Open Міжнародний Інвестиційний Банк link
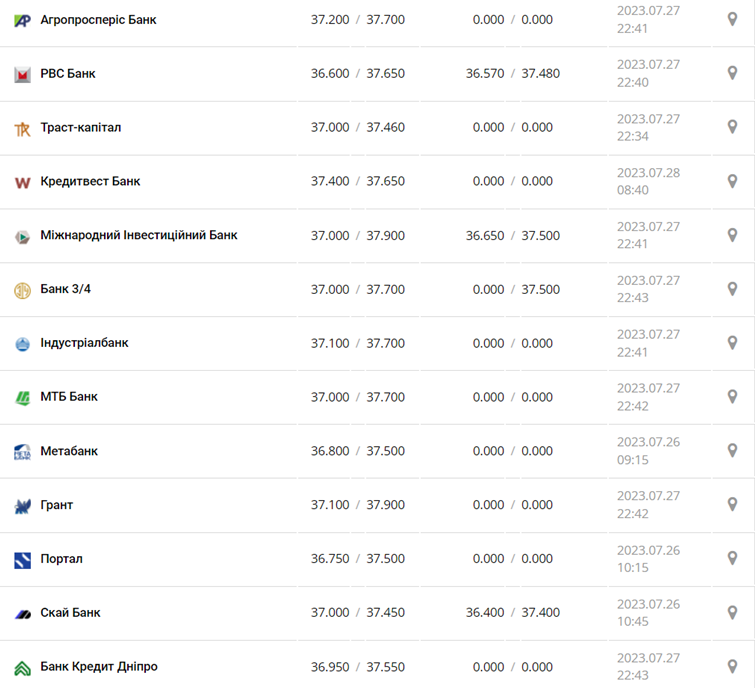Image resolution: width=755 pixels, height=688 pixels. click(x=139, y=235)
